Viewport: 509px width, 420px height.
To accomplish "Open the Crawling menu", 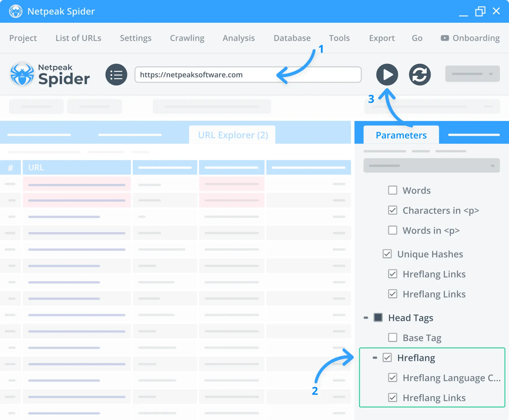I will click(187, 38).
